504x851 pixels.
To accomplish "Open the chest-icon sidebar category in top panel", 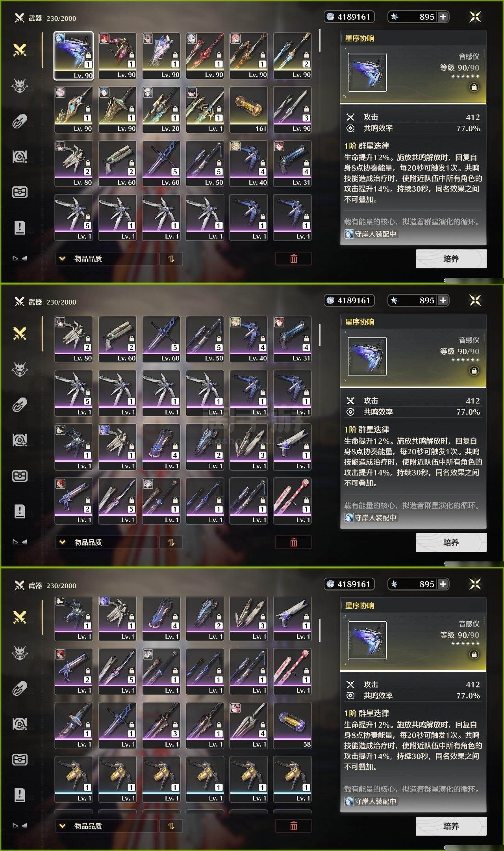I will (20, 192).
